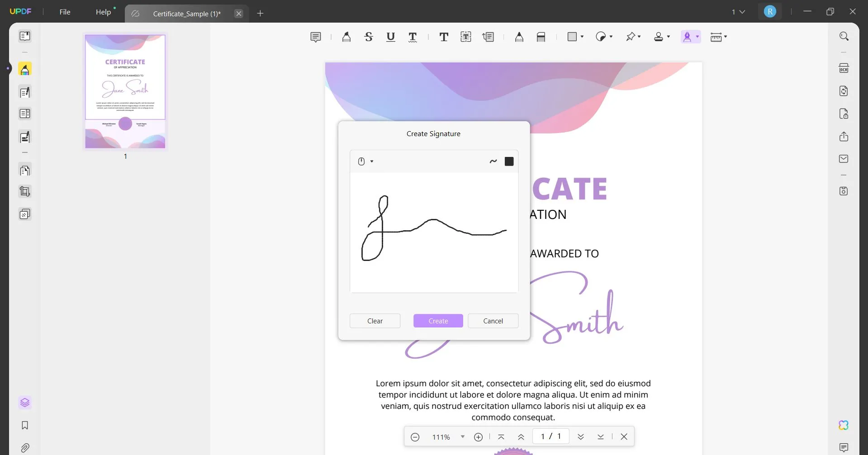Open the dropdown beside the rectangle shape tool

point(582,37)
